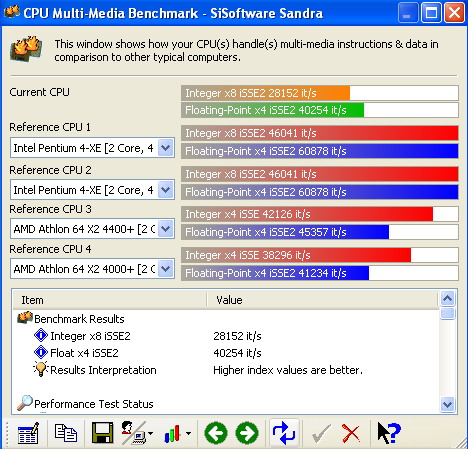Click the Reference CPU 1 Integer 46041 bar
This screenshot has height=449, width=468.
tap(320, 133)
